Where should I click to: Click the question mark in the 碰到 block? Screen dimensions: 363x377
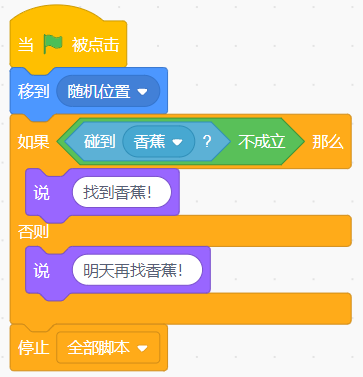tap(207, 142)
